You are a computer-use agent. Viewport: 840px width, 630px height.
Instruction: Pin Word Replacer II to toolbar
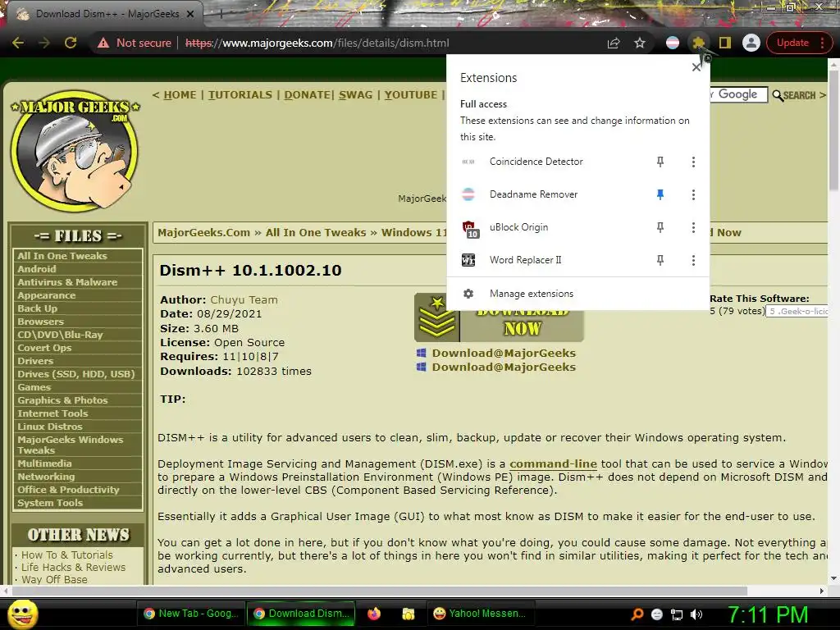pyautogui.click(x=660, y=260)
